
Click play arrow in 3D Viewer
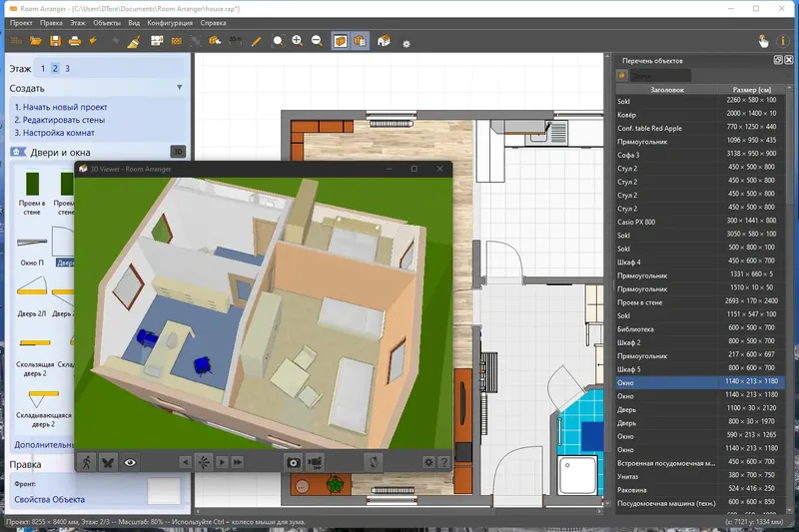(x=222, y=462)
